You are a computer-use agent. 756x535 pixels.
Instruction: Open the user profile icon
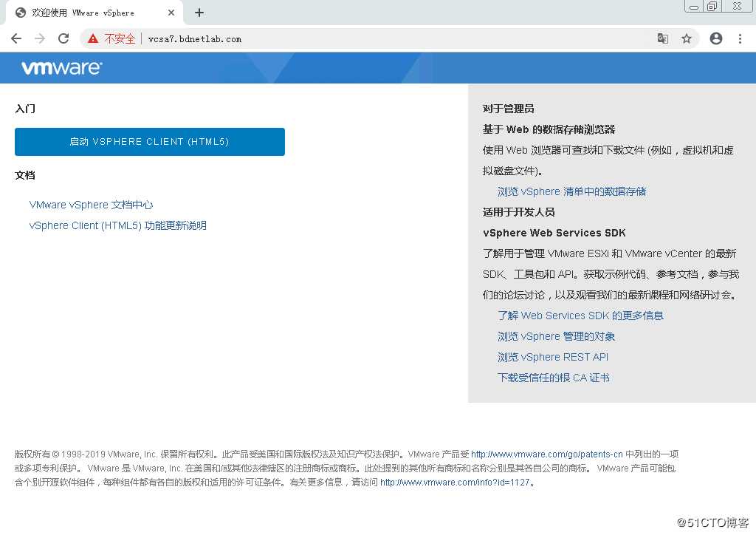pyautogui.click(x=716, y=38)
